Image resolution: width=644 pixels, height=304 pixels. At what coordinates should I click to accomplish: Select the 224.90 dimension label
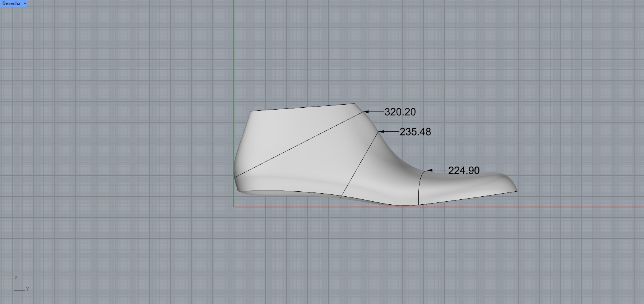coord(464,170)
